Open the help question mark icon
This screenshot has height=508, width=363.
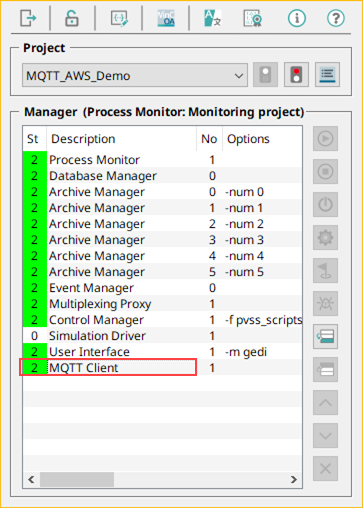coord(336,18)
